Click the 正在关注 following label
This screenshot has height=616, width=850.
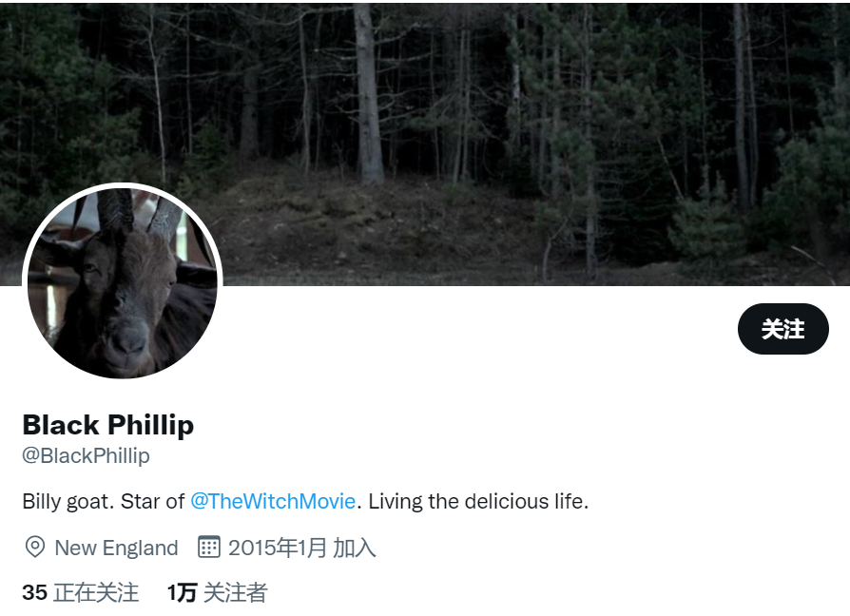tap(96, 592)
